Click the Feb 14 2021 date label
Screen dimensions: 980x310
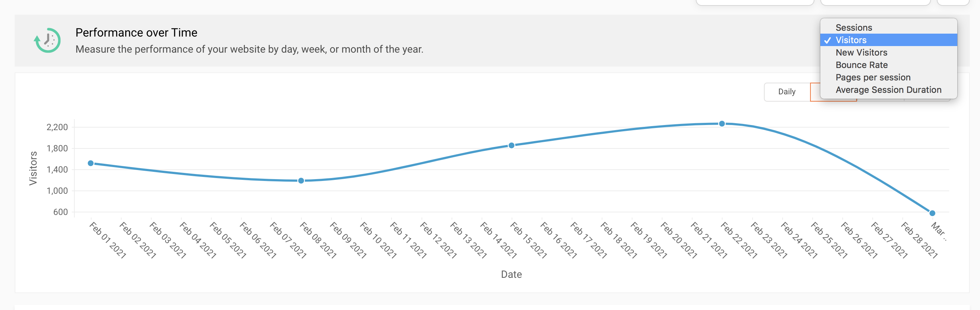[498, 240]
